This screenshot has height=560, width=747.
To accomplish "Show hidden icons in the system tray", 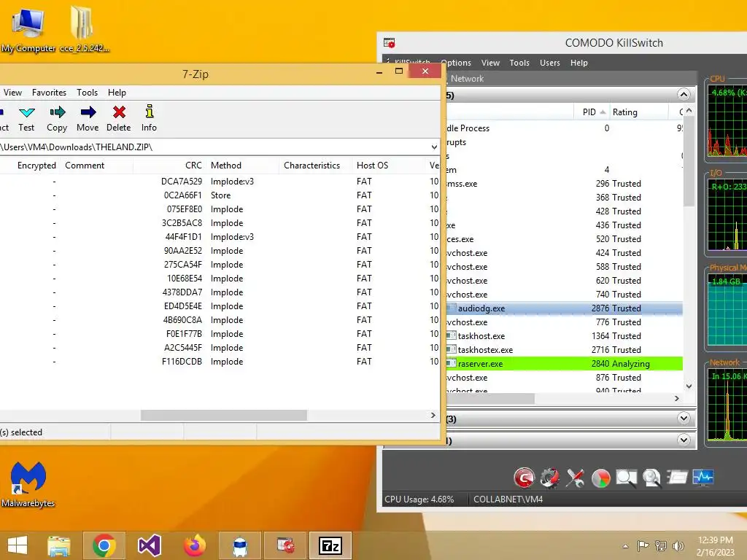I will click(x=625, y=546).
